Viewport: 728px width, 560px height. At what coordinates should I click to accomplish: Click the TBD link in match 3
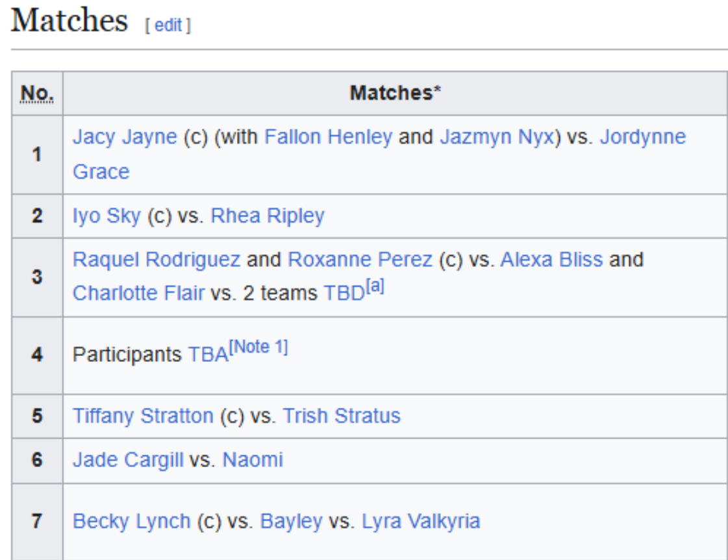click(x=344, y=293)
